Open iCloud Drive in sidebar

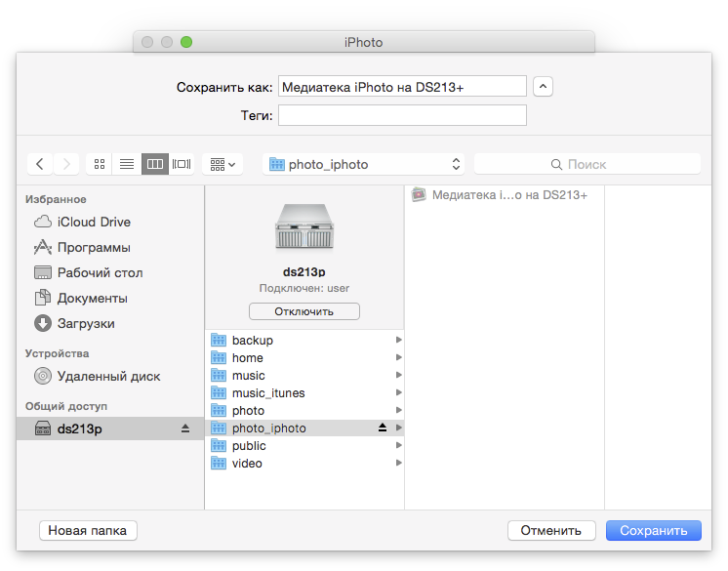pos(93,222)
